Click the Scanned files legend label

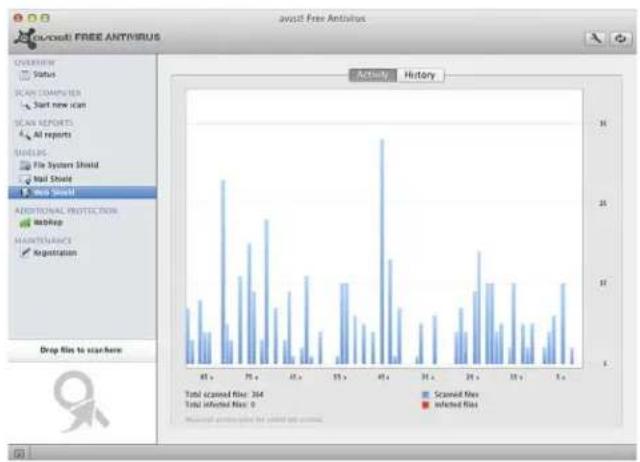[456, 395]
